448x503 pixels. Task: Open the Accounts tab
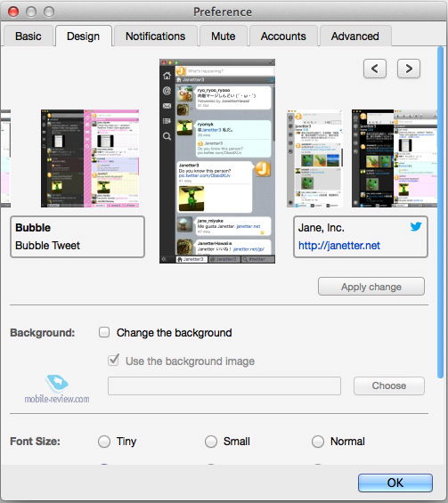coord(283,37)
